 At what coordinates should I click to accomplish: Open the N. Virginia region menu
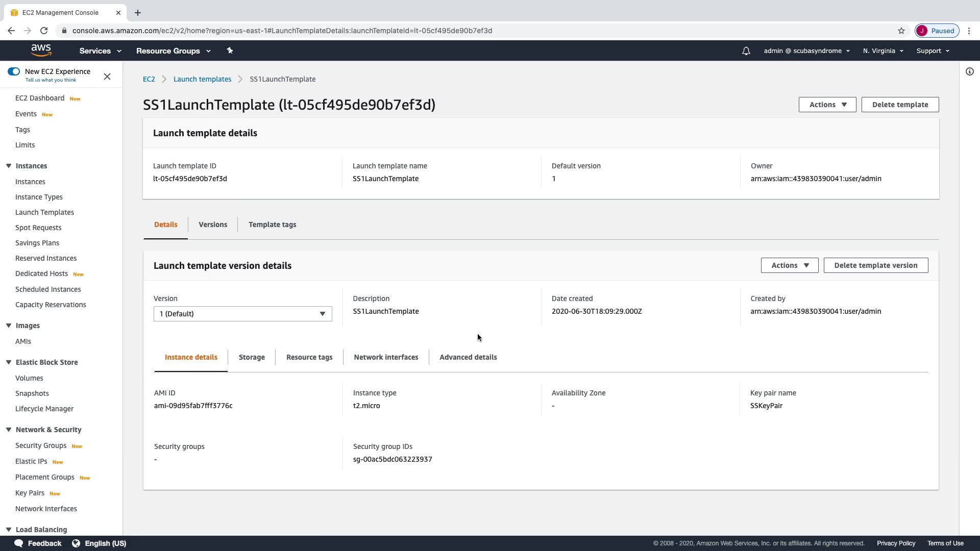[883, 51]
